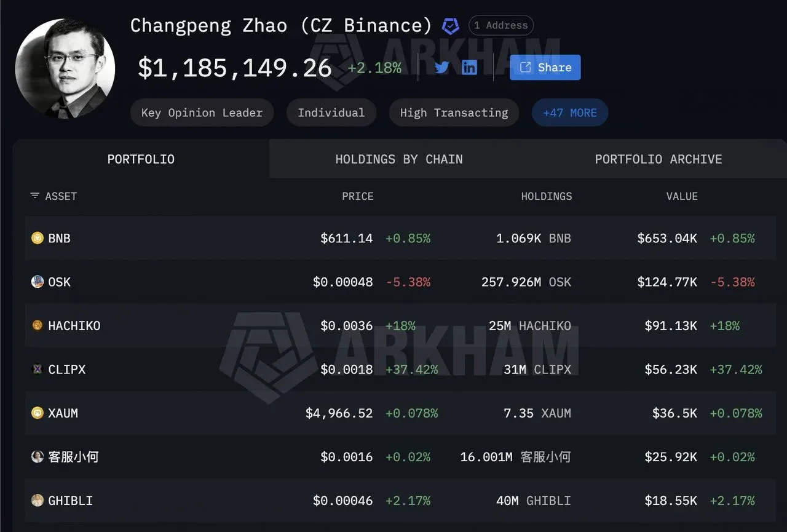Click the HACHIKO token icon
The height and width of the screenshot is (532, 787).
(37, 325)
